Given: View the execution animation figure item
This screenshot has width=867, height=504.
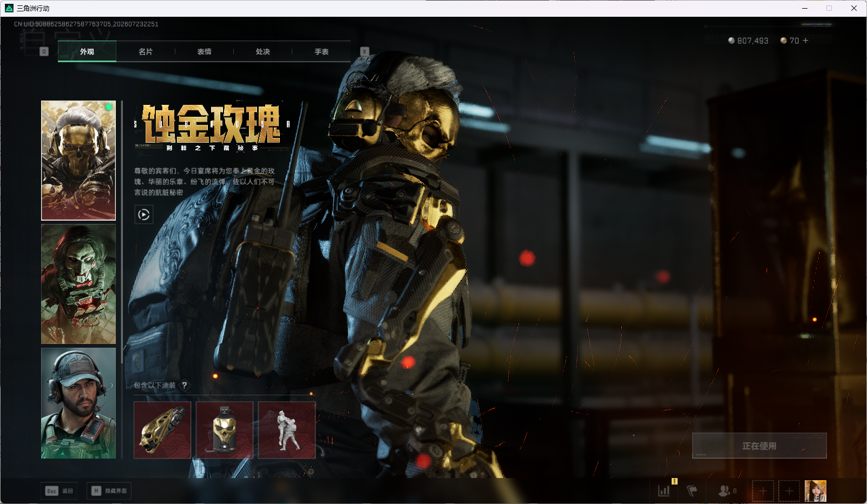Looking at the screenshot, I should pos(287,430).
